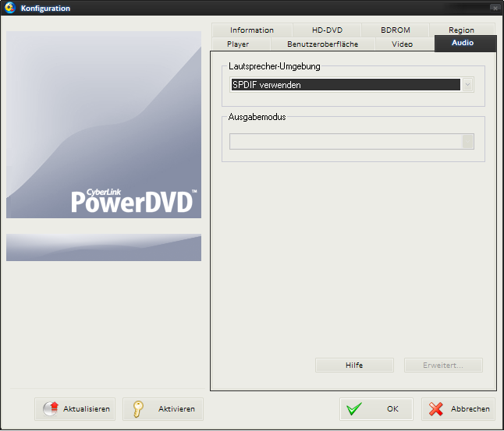Viewport: 504px width, 431px height.
Task: Open the Region tab
Action: coord(462,30)
